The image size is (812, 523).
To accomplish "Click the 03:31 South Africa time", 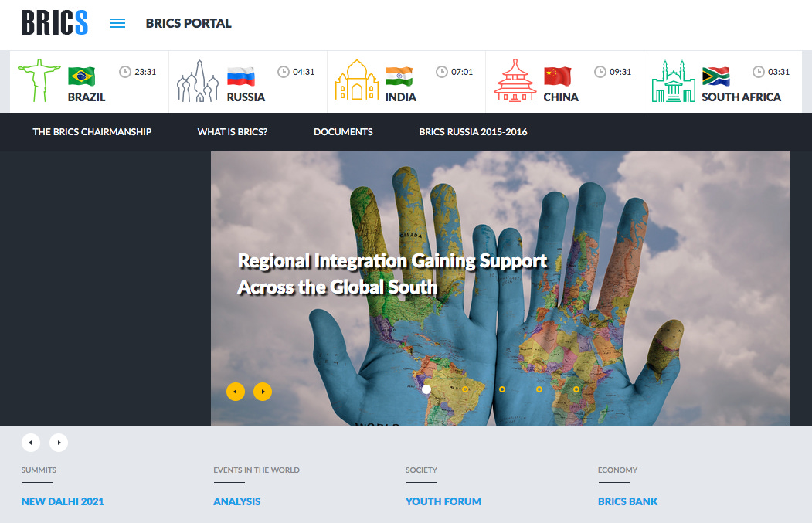I will 779,72.
